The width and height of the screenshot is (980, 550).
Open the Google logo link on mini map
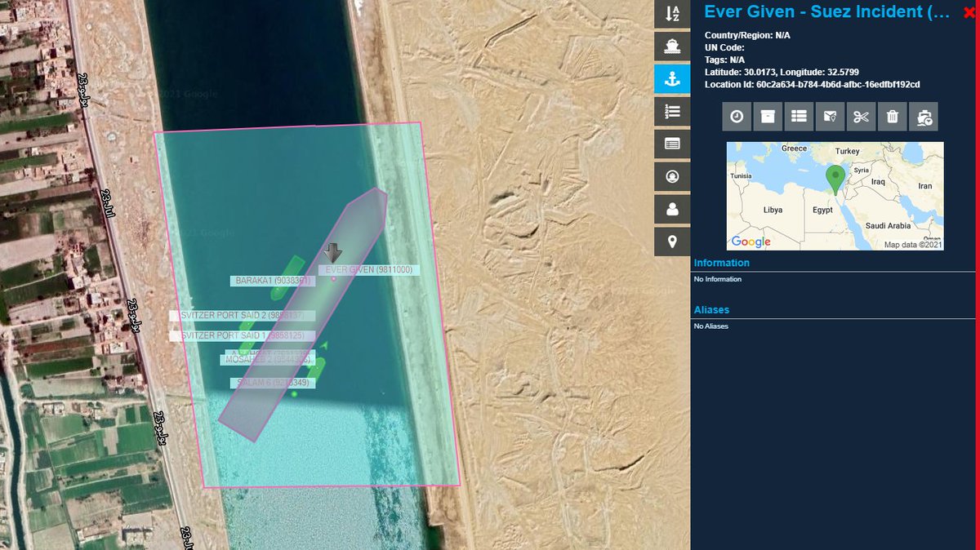(x=751, y=242)
